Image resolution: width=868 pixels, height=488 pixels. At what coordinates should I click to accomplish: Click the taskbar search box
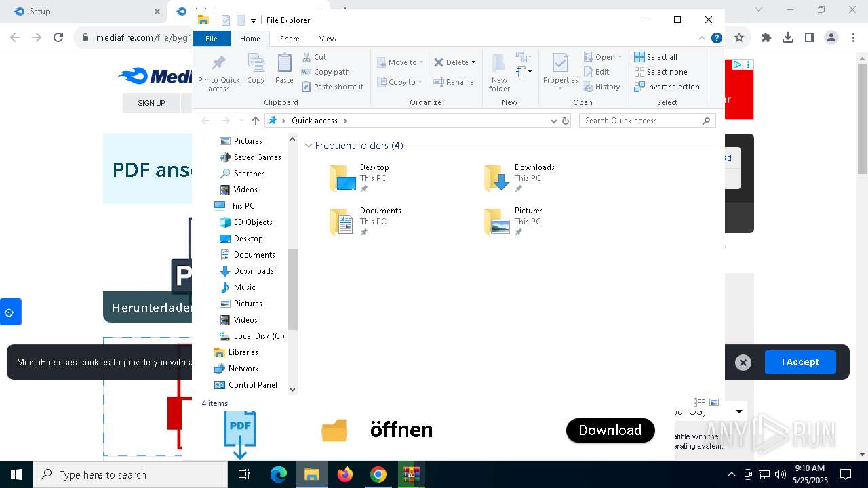pyautogui.click(x=130, y=474)
